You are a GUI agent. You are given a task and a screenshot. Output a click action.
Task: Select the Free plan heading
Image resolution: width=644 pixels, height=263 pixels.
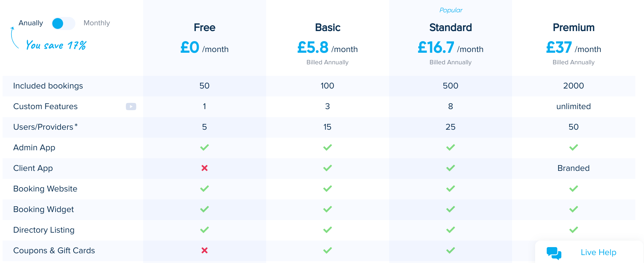(204, 27)
